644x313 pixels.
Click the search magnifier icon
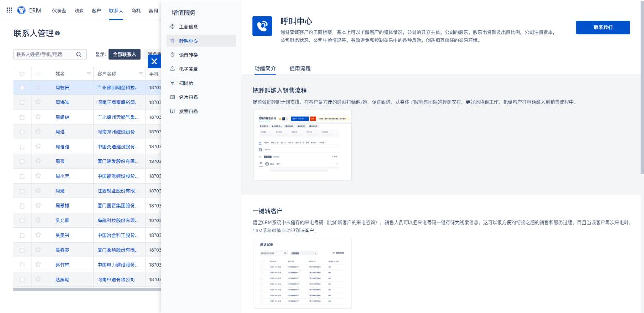click(x=79, y=54)
